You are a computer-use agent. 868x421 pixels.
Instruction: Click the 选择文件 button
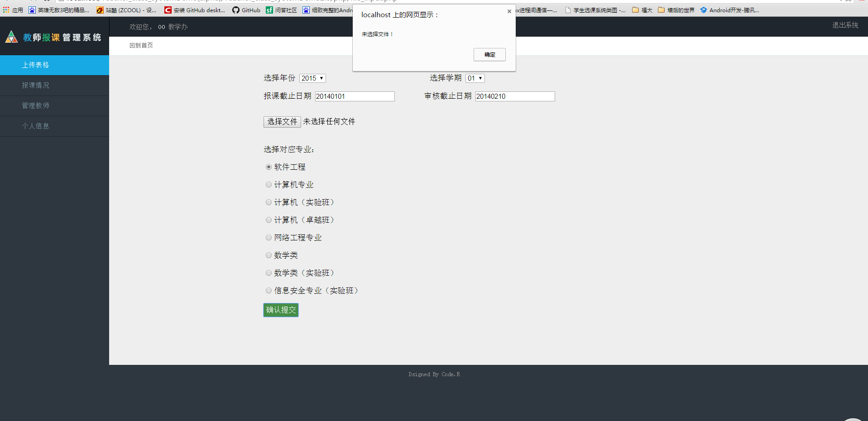pos(282,122)
